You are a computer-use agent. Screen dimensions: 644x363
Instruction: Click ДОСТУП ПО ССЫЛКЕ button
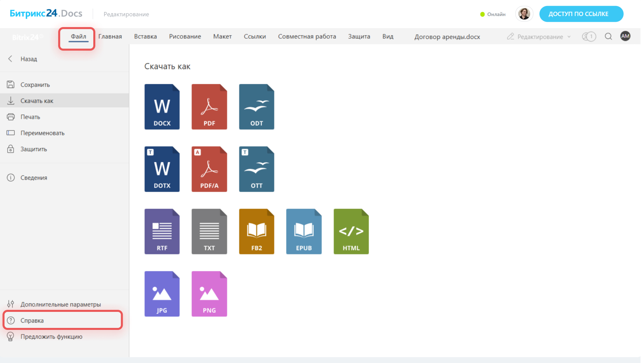click(x=581, y=14)
